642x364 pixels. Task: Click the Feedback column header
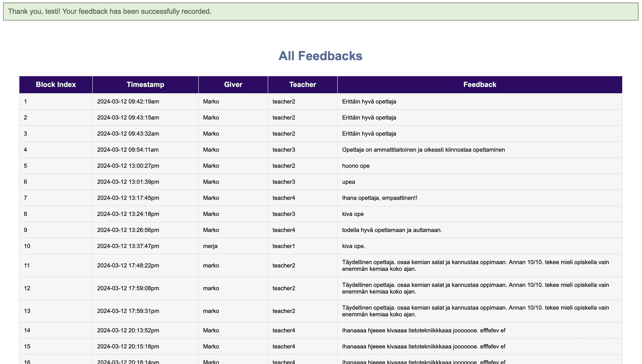coord(480,85)
